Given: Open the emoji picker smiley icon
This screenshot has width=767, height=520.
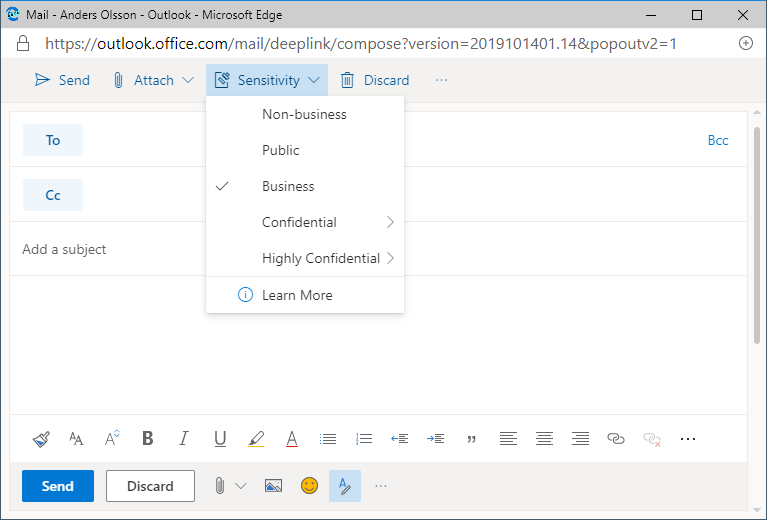Looking at the screenshot, I should pos(310,486).
